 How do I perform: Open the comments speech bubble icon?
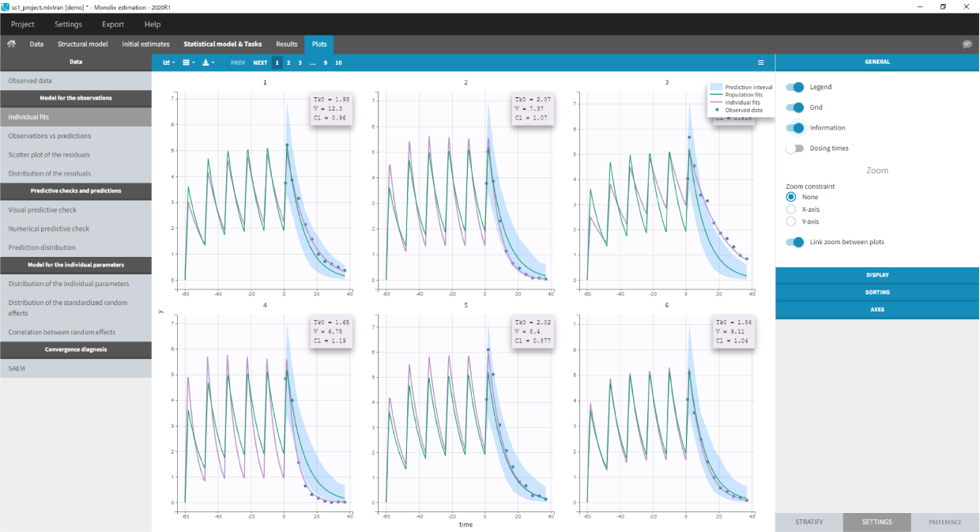[x=967, y=44]
